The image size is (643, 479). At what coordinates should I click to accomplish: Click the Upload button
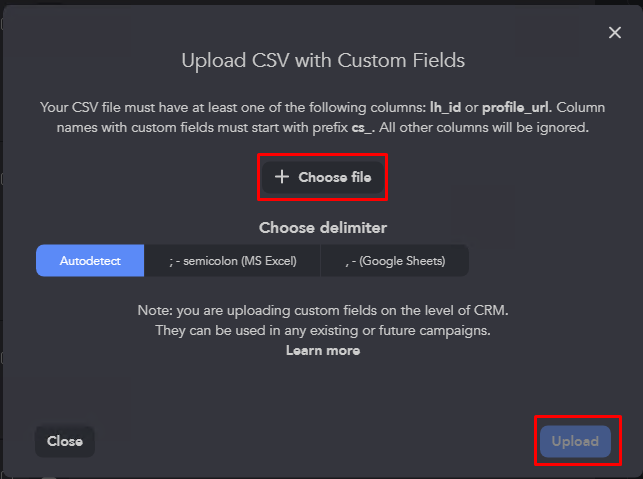[x=575, y=441]
